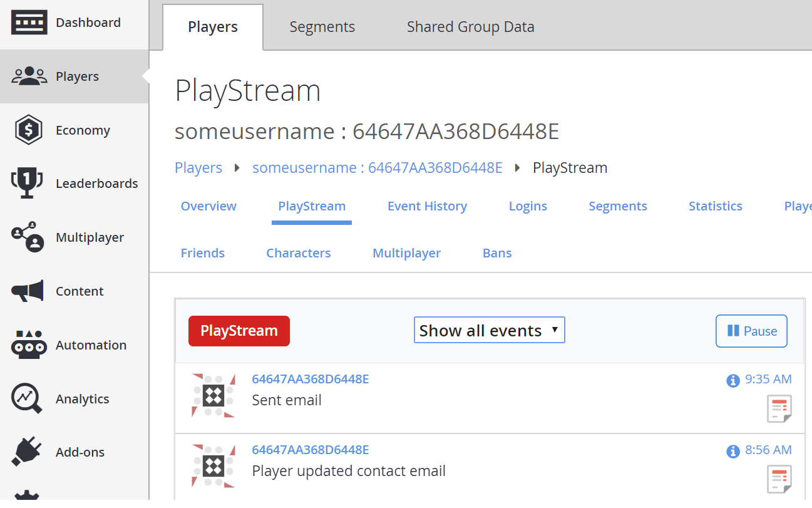Click the red PlayStream button

[x=239, y=331]
